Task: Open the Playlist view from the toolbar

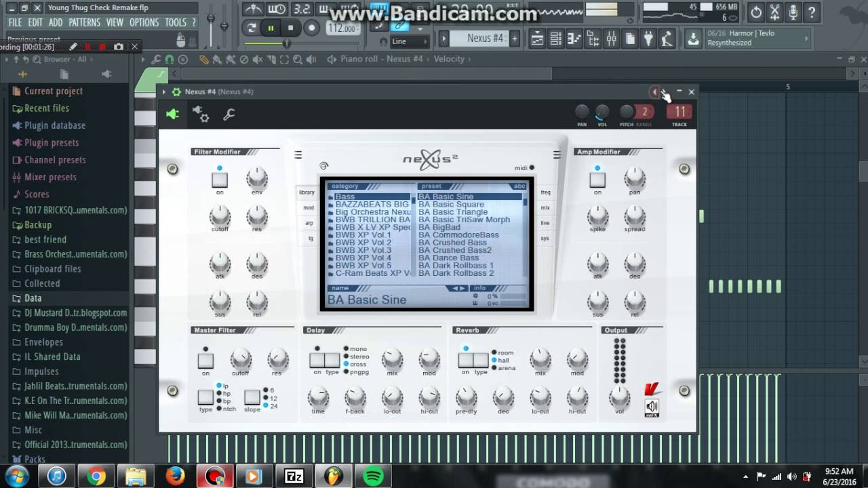Action: click(x=538, y=39)
